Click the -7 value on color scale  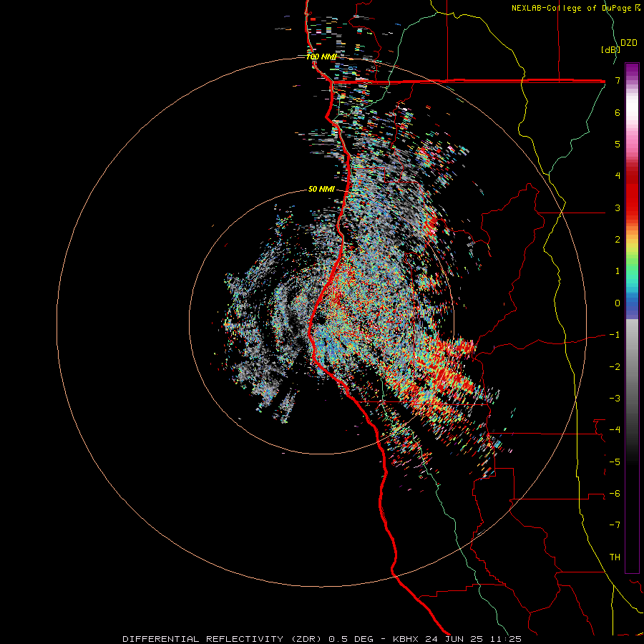click(615, 525)
